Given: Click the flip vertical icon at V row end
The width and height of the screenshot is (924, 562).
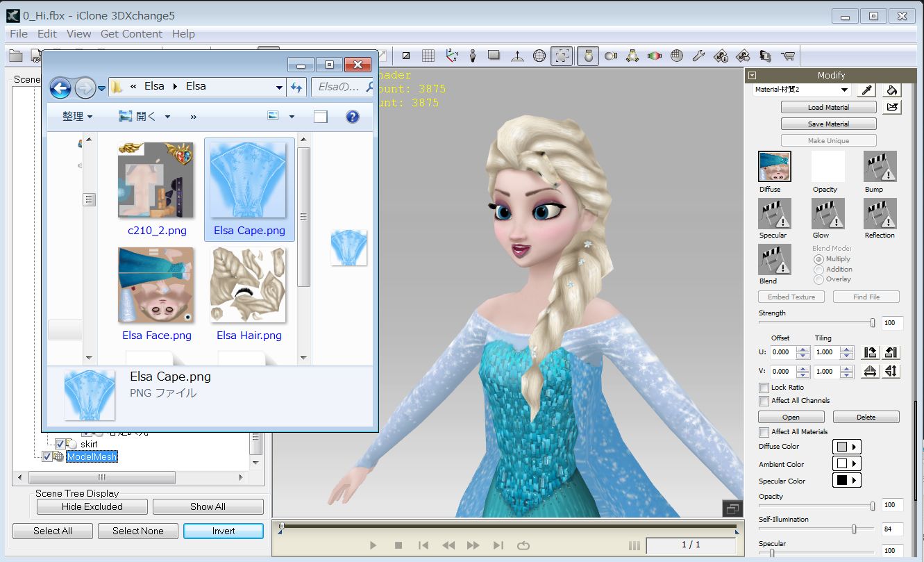Looking at the screenshot, I should pyautogui.click(x=892, y=371).
